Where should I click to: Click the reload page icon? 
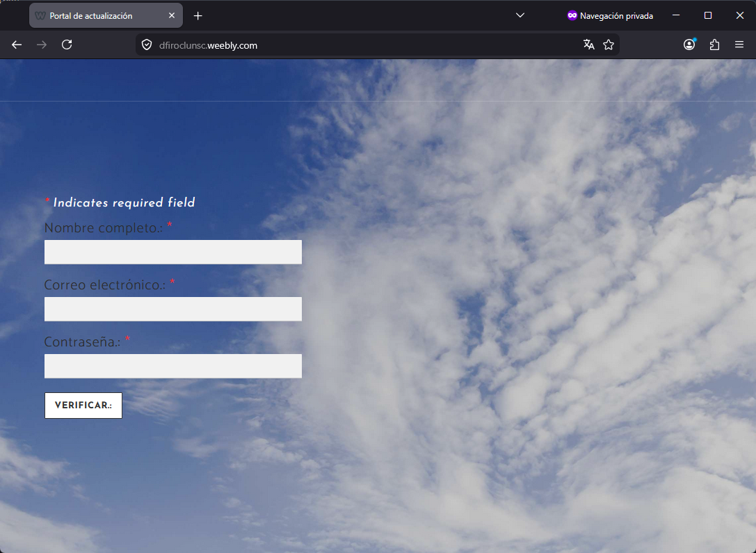tap(67, 45)
